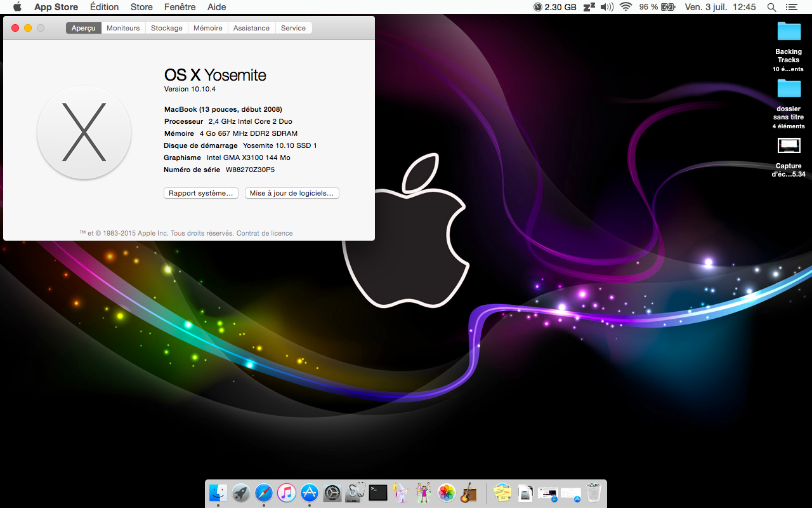The image size is (812, 508).
Task: Click Mise à jour de logiciels… button
Action: pos(292,193)
